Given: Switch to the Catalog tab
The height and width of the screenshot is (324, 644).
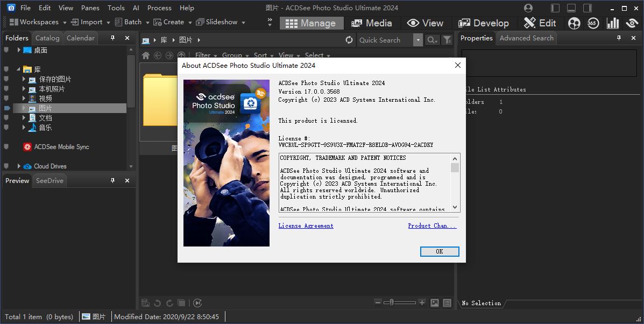Looking at the screenshot, I should point(47,38).
